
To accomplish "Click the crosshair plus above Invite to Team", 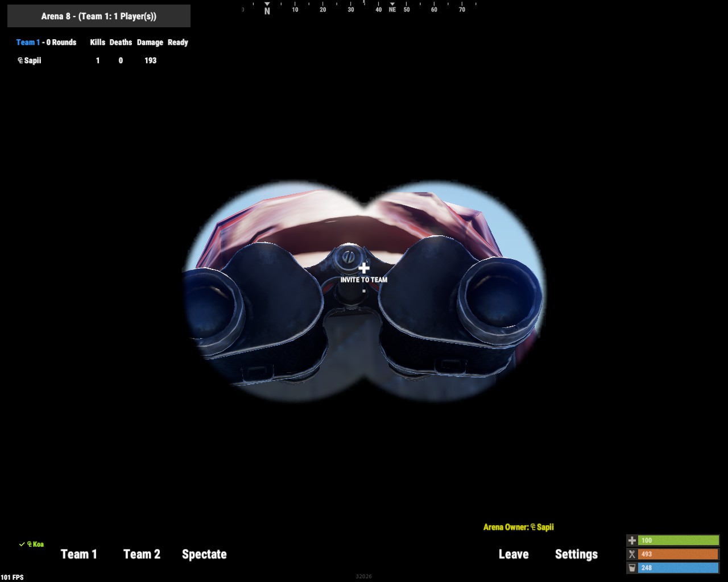I will coord(364,268).
